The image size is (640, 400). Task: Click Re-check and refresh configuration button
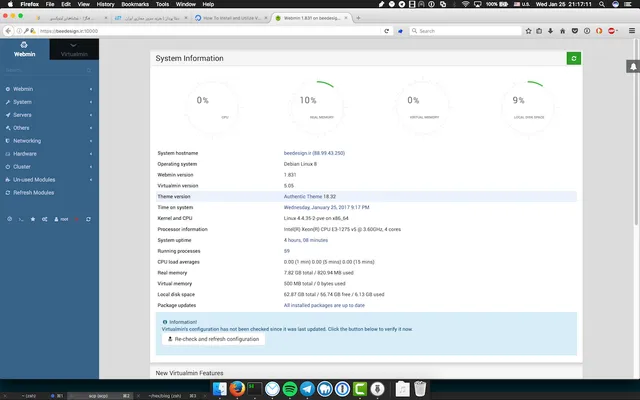tap(213, 339)
